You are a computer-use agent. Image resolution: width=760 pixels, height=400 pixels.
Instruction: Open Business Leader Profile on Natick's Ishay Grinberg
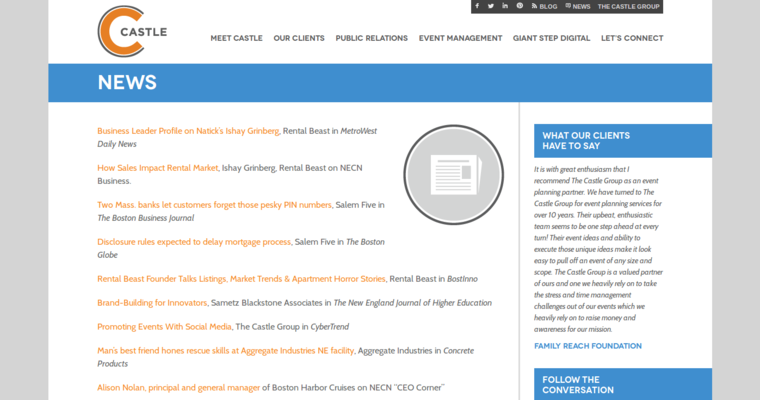(188, 131)
